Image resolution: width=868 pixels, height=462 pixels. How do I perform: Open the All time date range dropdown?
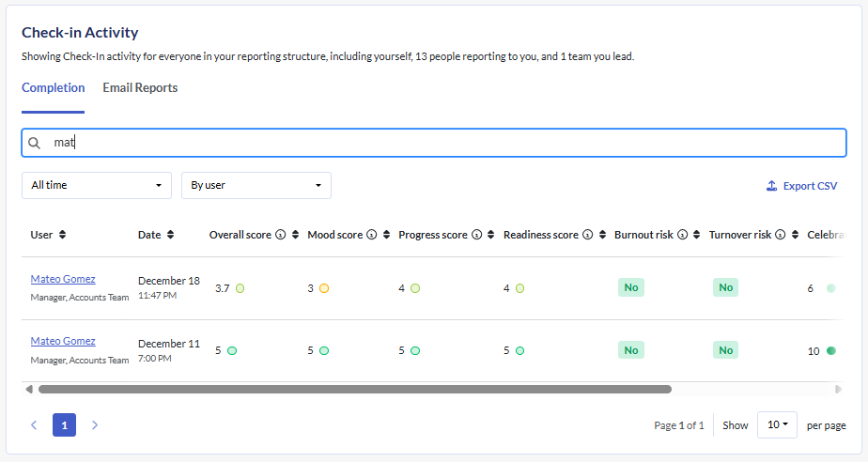click(x=97, y=185)
